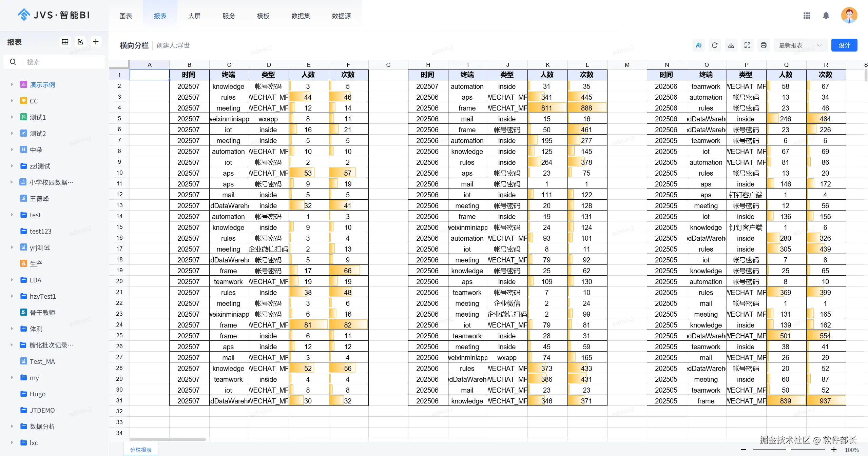This screenshot has width=868, height=456.
Task: Click the user avatar
Action: (849, 15)
